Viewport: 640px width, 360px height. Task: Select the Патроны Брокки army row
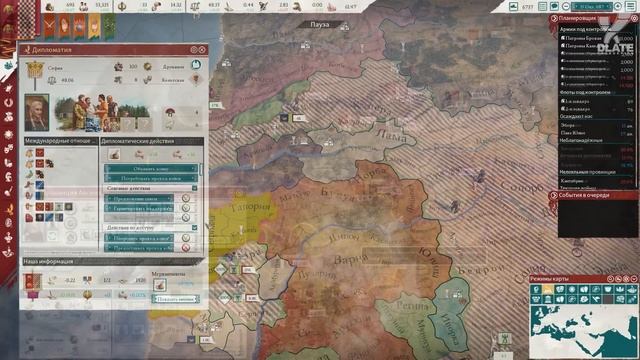coord(597,38)
